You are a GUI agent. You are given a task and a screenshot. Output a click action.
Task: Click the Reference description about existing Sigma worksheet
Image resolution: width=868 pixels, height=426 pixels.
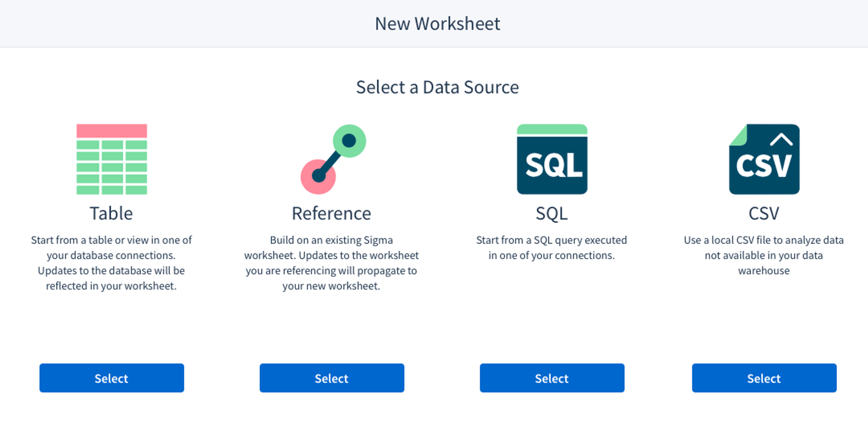331,263
